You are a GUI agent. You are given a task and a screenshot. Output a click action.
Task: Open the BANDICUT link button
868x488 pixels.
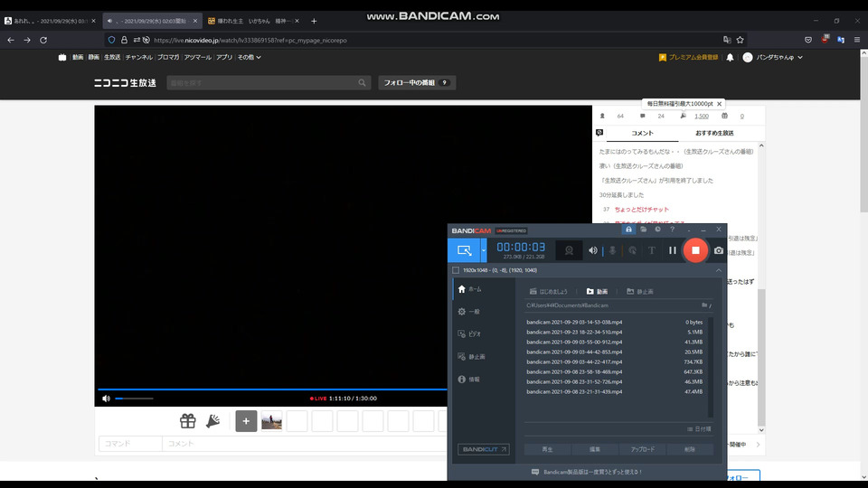[483, 449]
